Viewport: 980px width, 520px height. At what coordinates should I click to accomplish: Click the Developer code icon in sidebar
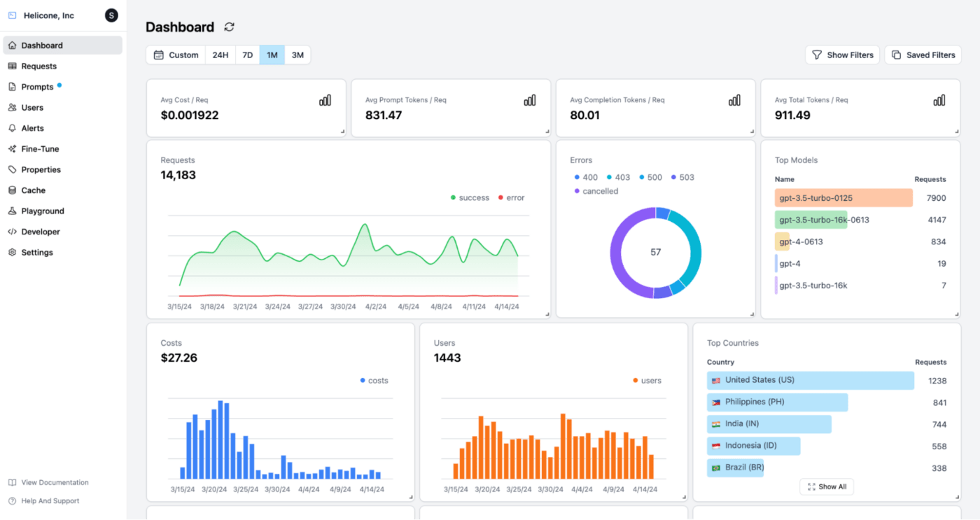pos(12,232)
